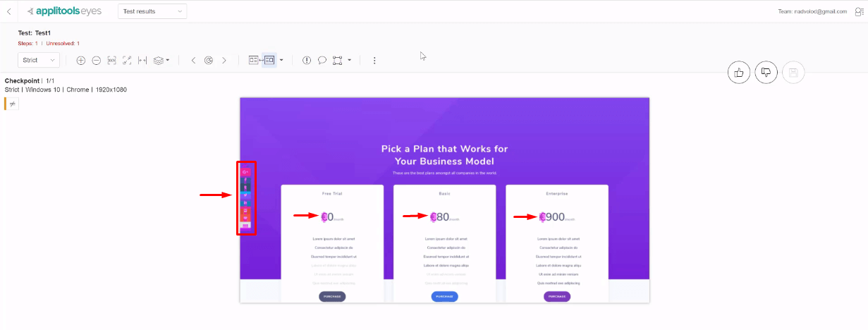This screenshot has width=868, height=330.
Task: Click the Facebook social icon in screenshot
Action: click(246, 180)
